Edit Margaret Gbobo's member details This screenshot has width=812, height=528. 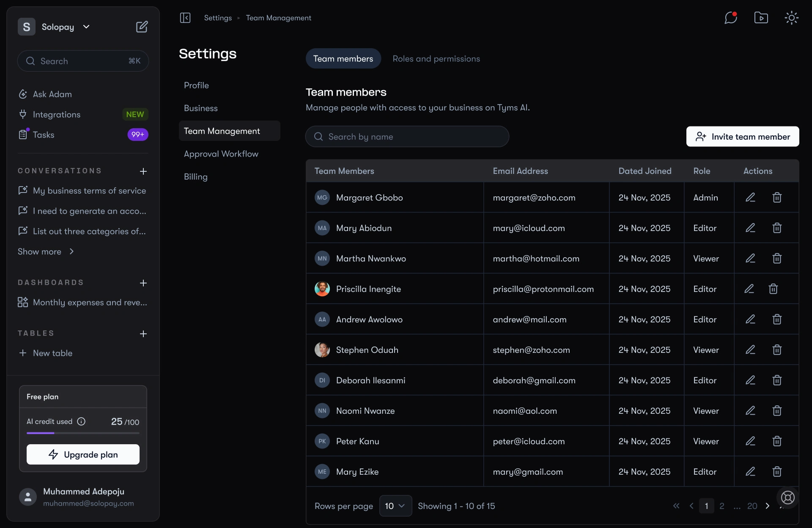pyautogui.click(x=750, y=198)
